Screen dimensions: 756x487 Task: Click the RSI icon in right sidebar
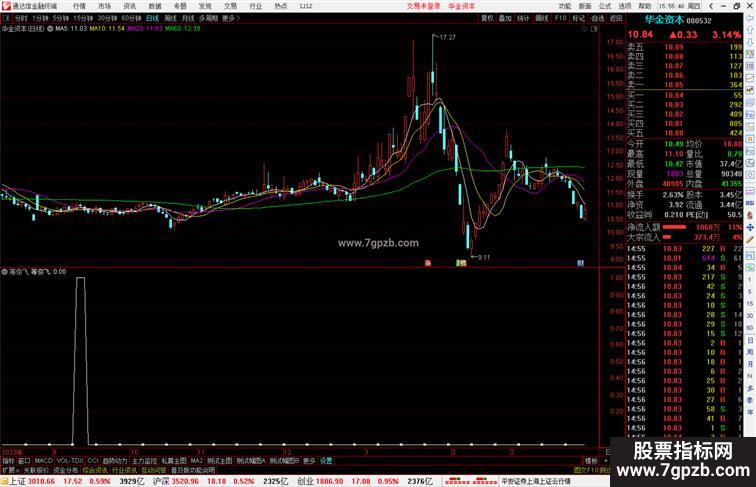[750, 204]
